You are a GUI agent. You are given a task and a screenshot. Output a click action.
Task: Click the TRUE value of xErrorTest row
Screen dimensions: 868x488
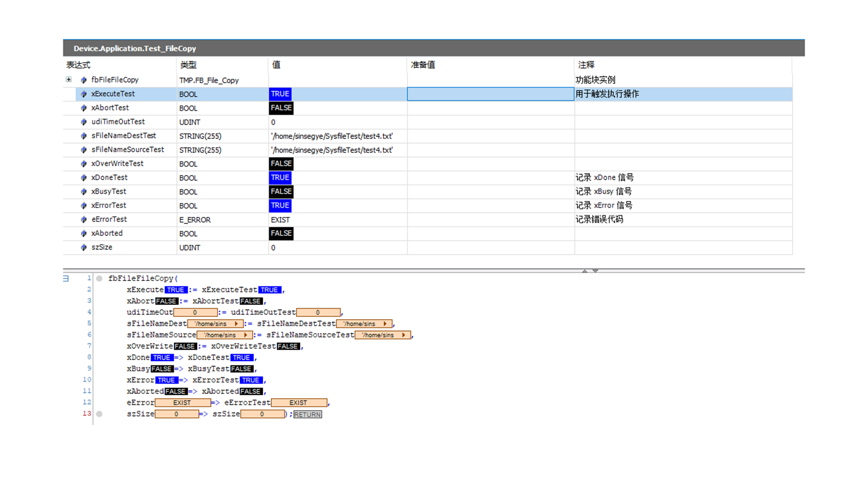[x=280, y=206]
